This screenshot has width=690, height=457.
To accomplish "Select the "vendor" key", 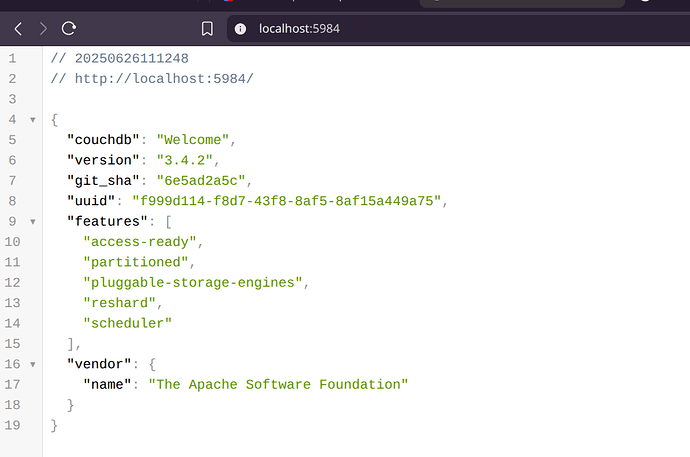I will (99, 364).
